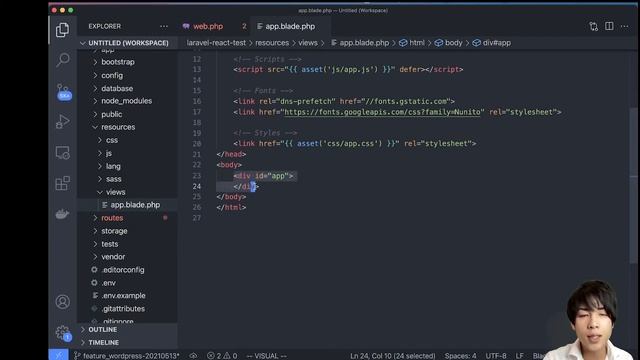Screen dimensions: 640x360
Task: Click the remote window indicator in status bar
Action: click(x=58, y=356)
